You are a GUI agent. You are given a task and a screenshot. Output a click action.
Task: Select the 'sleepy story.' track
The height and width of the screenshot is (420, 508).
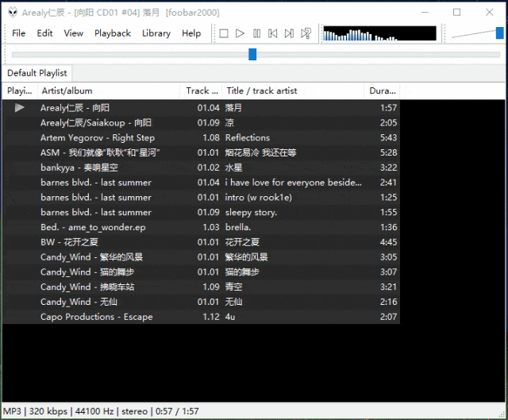[201, 212]
